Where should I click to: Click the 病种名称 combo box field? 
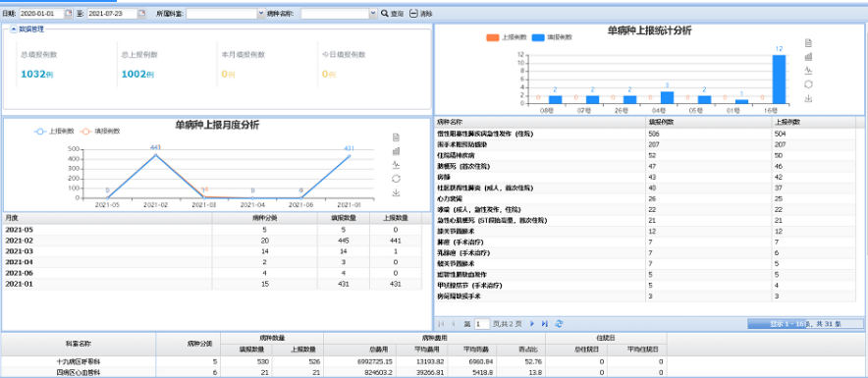click(335, 14)
